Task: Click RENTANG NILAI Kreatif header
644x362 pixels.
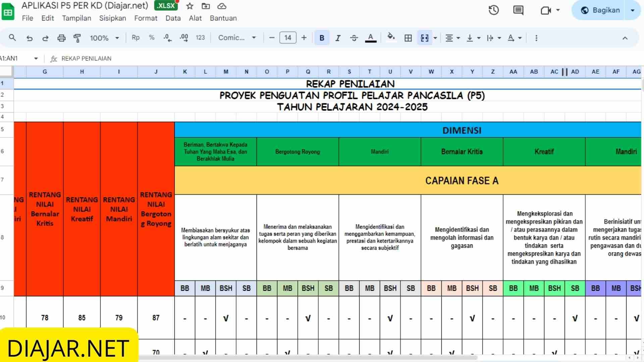Action: (x=82, y=209)
